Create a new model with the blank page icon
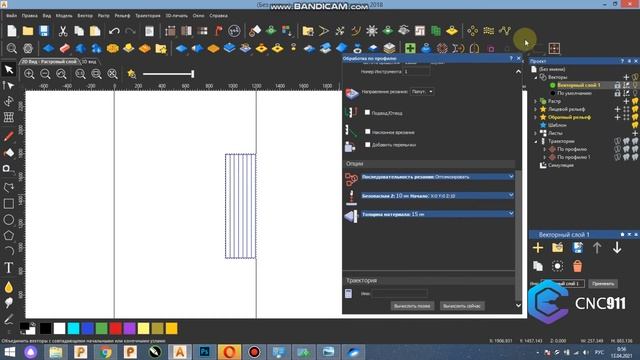The width and height of the screenshot is (640, 360). [x=12, y=31]
